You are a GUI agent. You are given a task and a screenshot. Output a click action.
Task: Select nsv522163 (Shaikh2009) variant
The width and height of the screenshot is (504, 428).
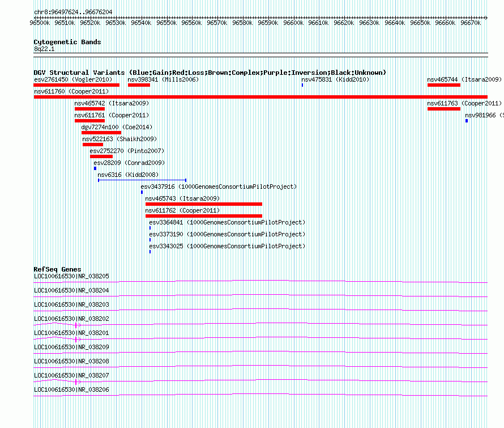pyautogui.click(x=119, y=139)
